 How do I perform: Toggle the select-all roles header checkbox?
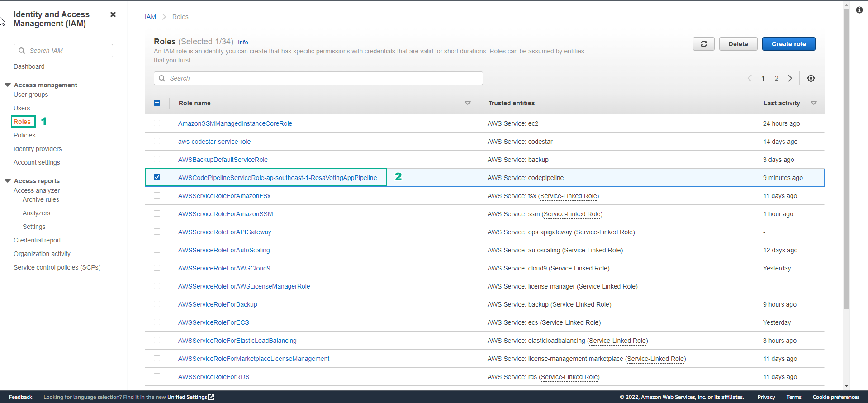(x=157, y=103)
